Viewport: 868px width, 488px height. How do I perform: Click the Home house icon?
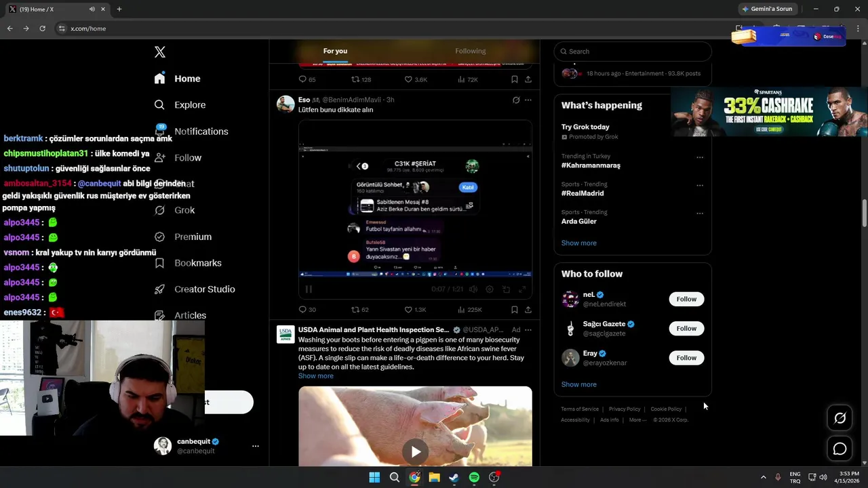(x=159, y=79)
